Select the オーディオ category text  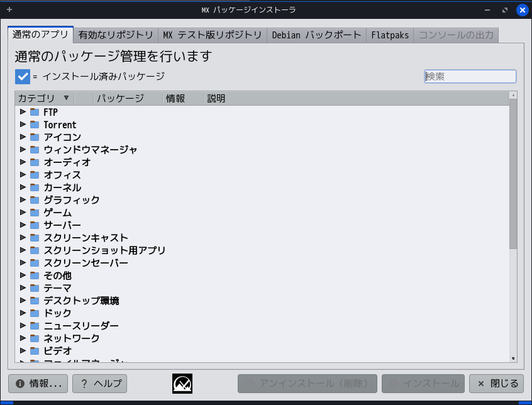pyautogui.click(x=67, y=162)
